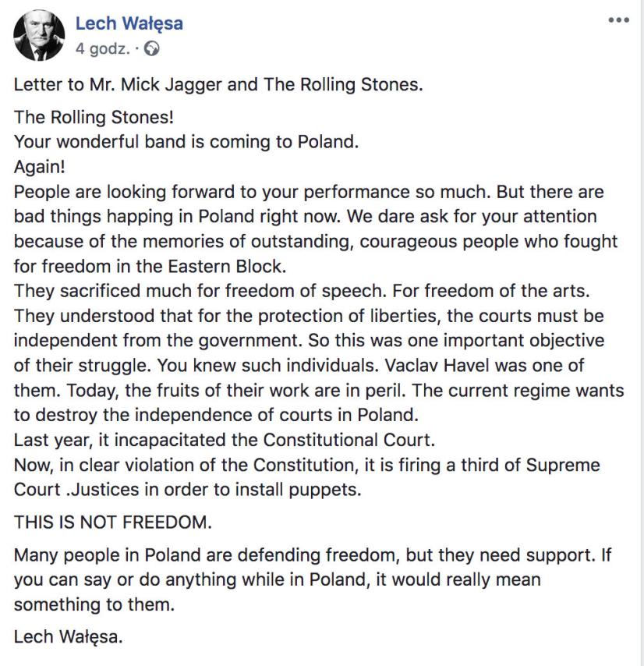
Task: Open the three-dot post options menu
Action: [x=617, y=21]
